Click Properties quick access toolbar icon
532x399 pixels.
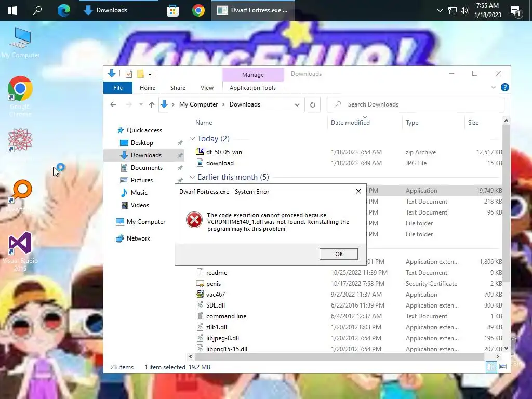point(129,74)
